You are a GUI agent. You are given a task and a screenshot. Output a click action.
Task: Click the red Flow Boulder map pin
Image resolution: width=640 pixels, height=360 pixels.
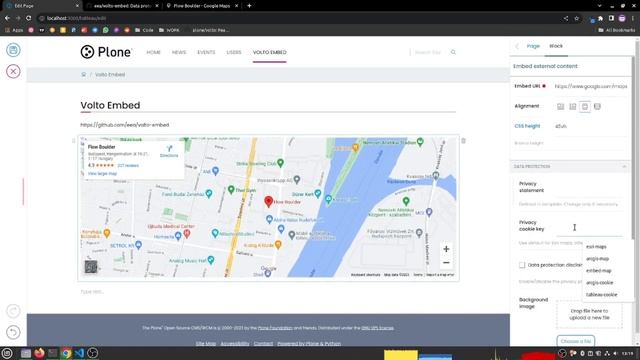click(268, 201)
